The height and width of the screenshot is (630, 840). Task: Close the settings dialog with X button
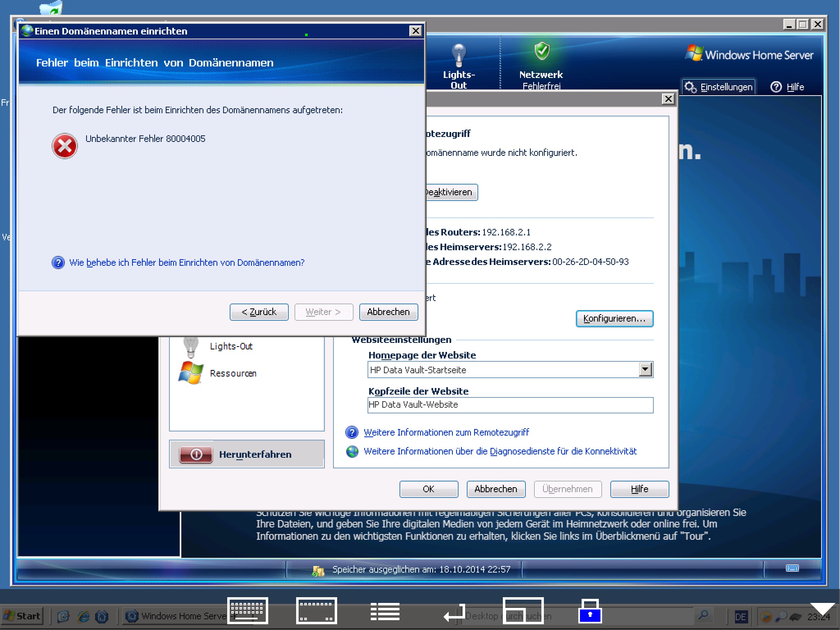668,99
